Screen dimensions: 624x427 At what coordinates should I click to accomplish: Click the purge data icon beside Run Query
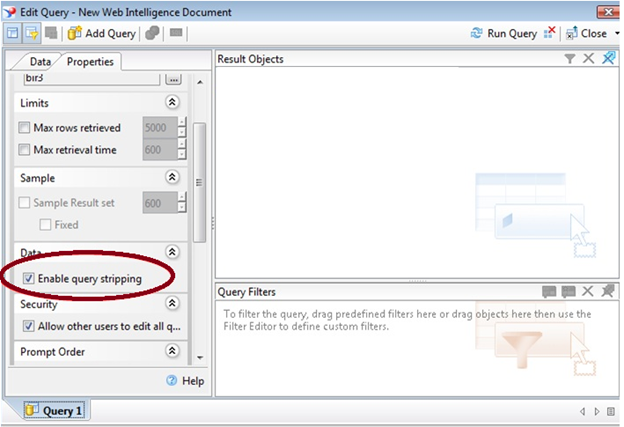550,33
